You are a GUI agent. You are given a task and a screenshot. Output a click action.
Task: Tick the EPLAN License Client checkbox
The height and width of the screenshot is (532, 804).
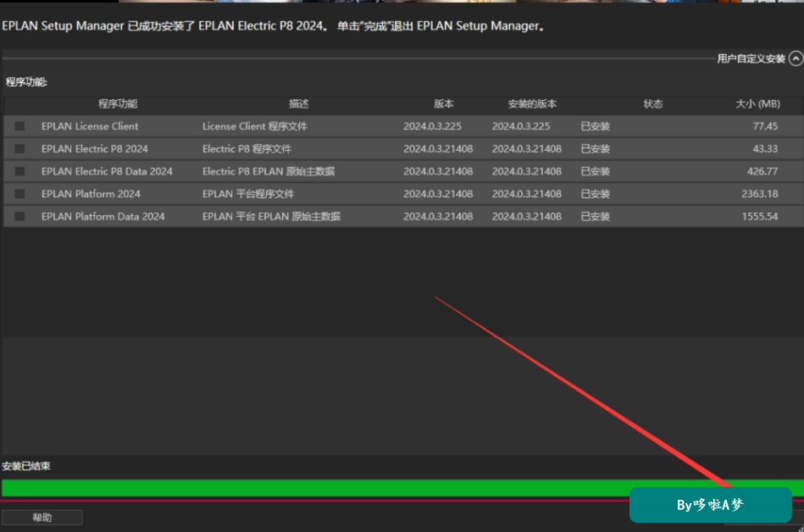19,126
